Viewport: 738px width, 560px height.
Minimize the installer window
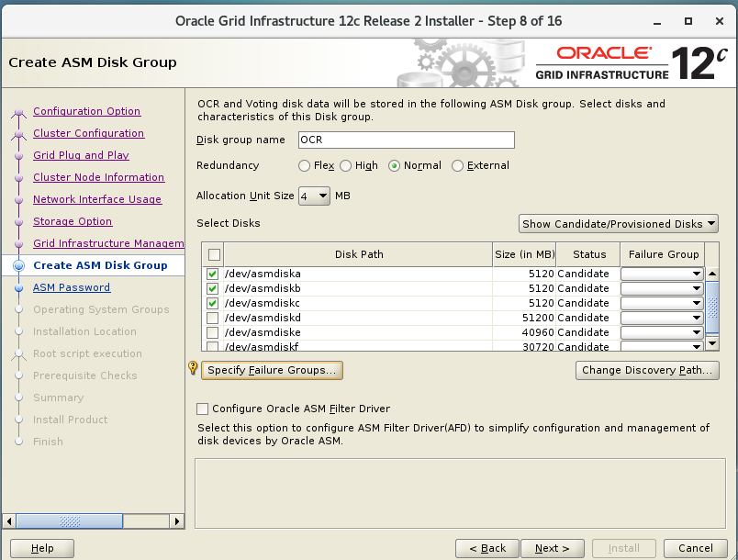coord(657,22)
